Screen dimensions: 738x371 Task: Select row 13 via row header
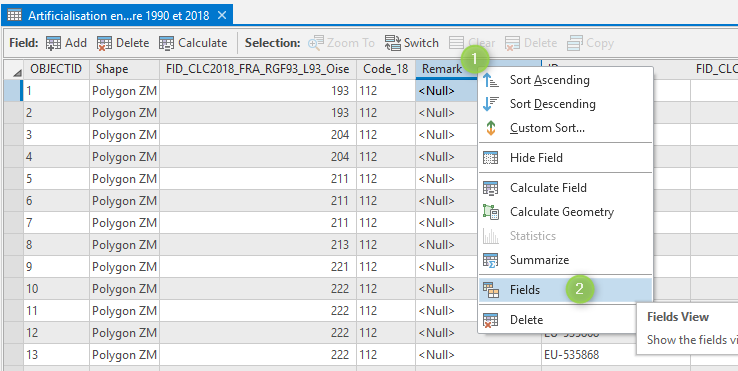14,355
